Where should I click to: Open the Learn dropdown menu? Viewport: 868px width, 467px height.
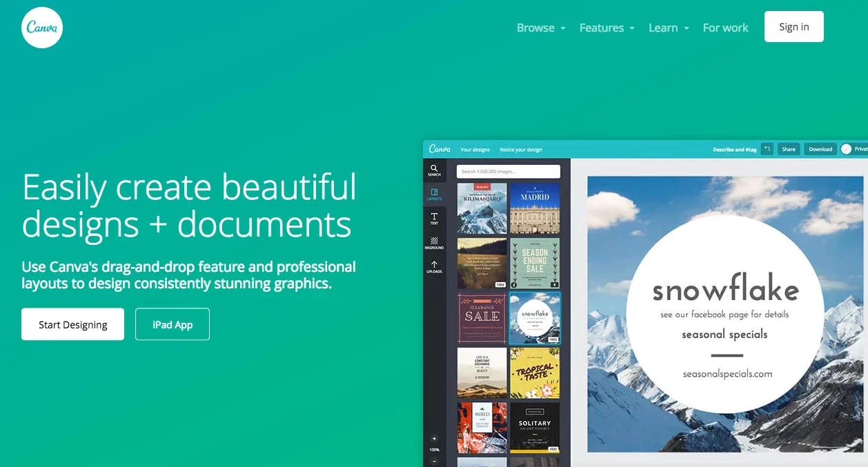(x=668, y=28)
